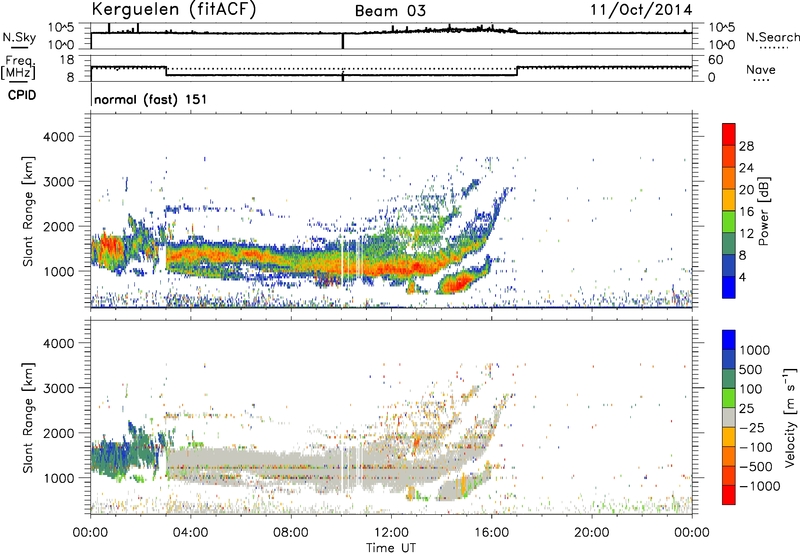
Task: Click the '4' power scale value
Action: [x=742, y=277]
